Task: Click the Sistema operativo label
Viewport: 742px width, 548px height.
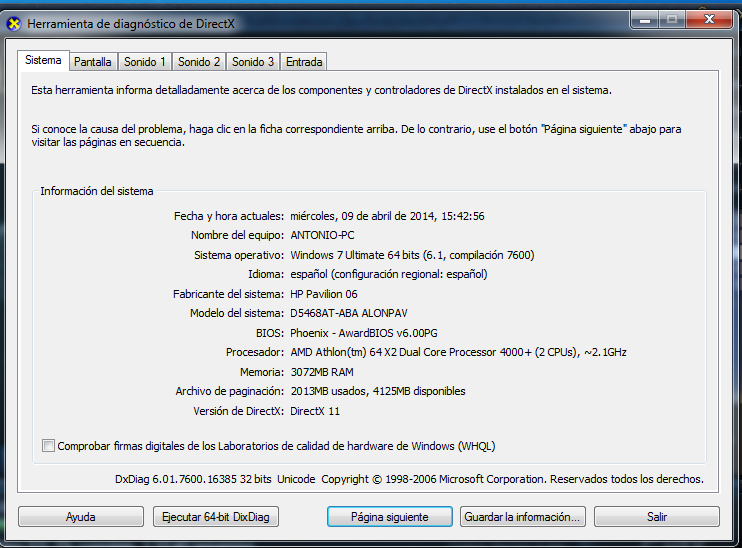Action: (x=239, y=255)
